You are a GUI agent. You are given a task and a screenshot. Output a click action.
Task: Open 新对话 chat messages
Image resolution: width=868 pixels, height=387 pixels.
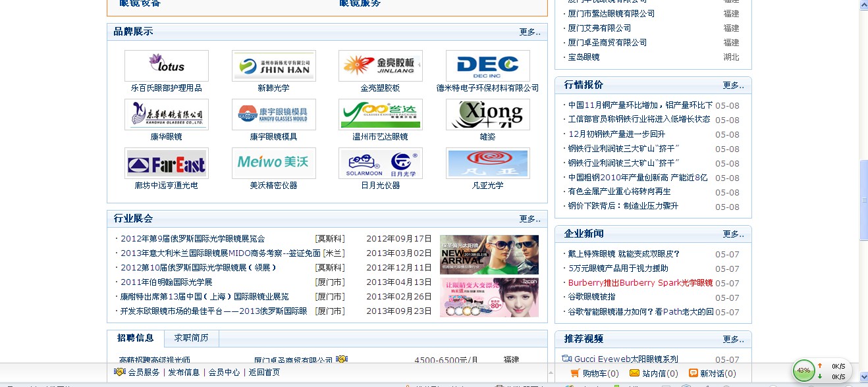click(711, 373)
